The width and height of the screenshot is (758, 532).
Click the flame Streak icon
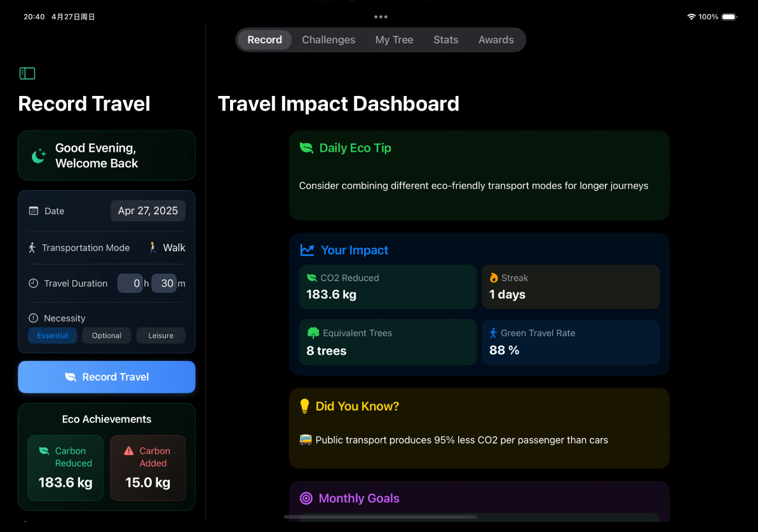click(x=494, y=278)
